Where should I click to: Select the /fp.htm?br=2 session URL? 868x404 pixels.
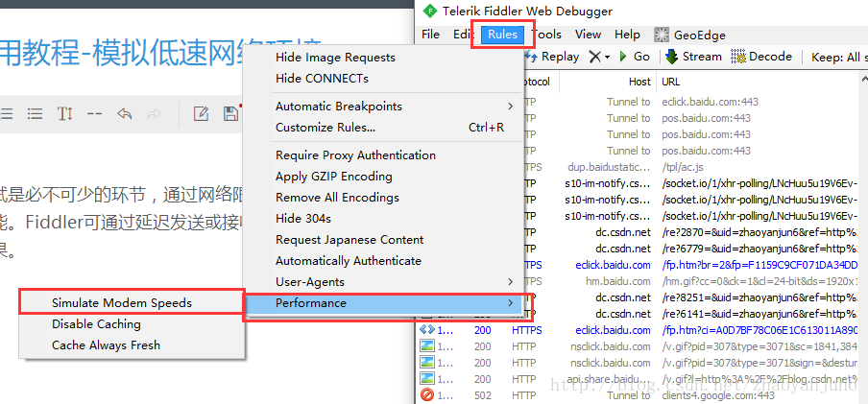[759, 265]
